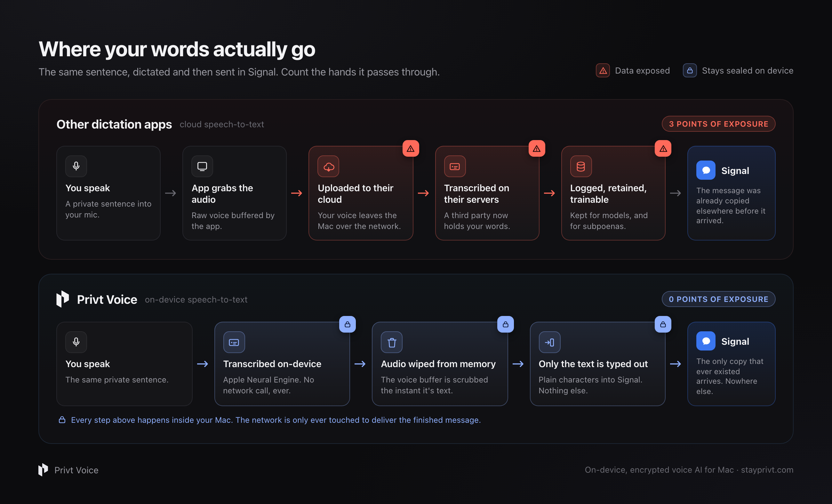Click the Audio wiped from memory title
This screenshot has width=832, height=504.
point(438,364)
